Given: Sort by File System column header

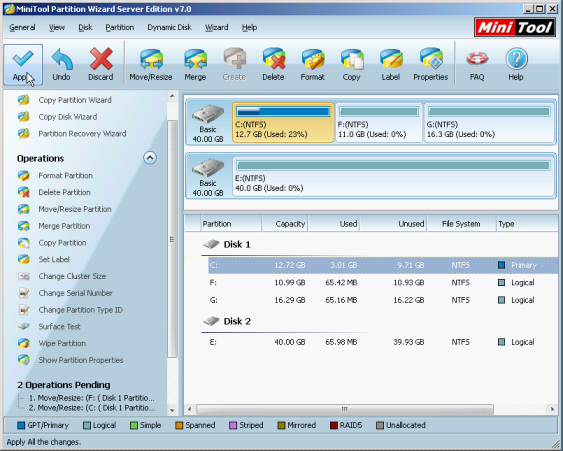Looking at the screenshot, I should [462, 224].
